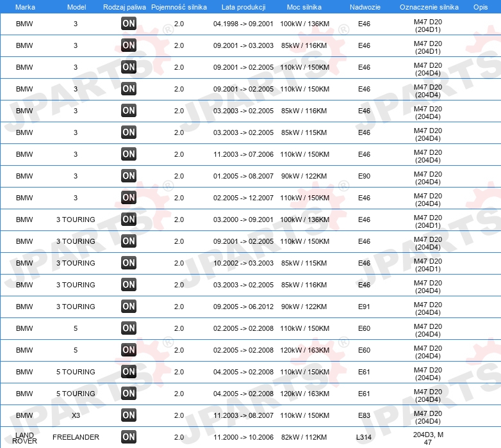Click the Model column header

pos(76,7)
